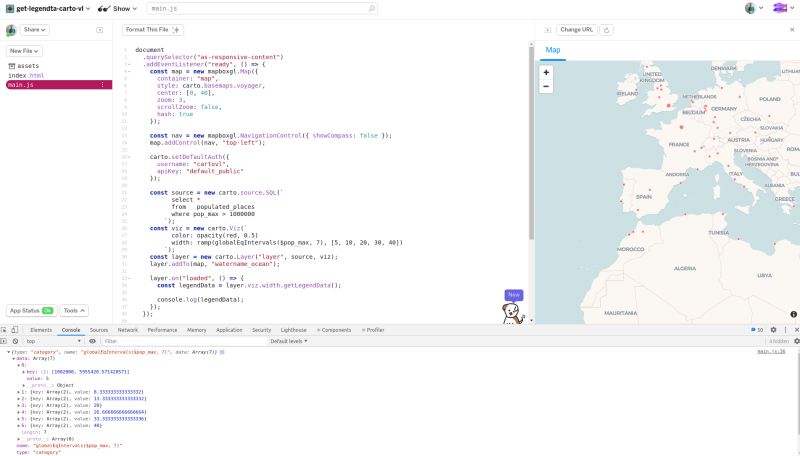Click the inspect element picker icon
800x456 pixels.
[4, 330]
